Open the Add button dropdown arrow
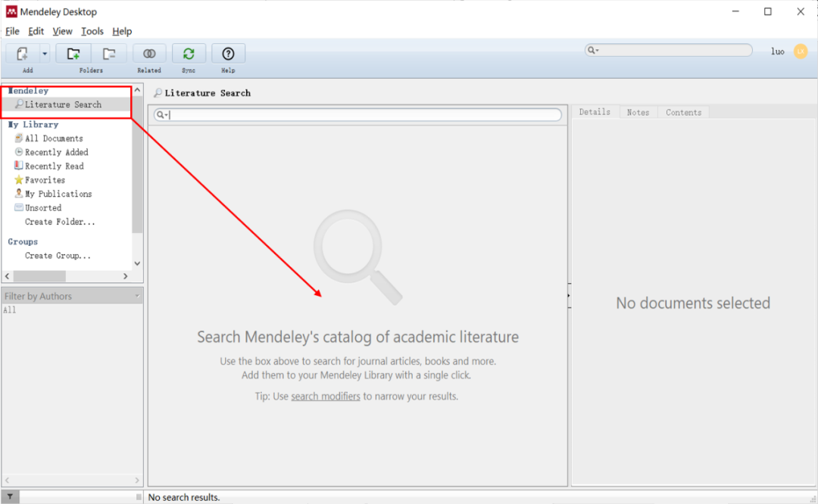The image size is (818, 504). point(45,54)
